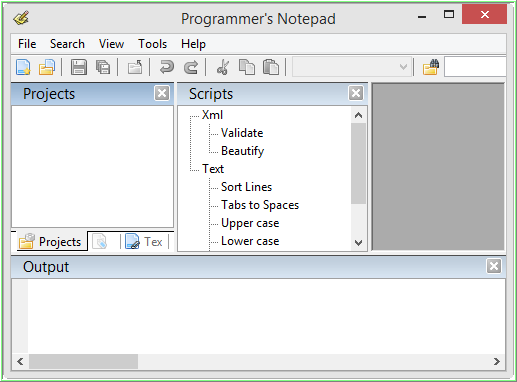Image resolution: width=517 pixels, height=382 pixels.
Task: Open the Tools menu
Action: click(x=152, y=44)
